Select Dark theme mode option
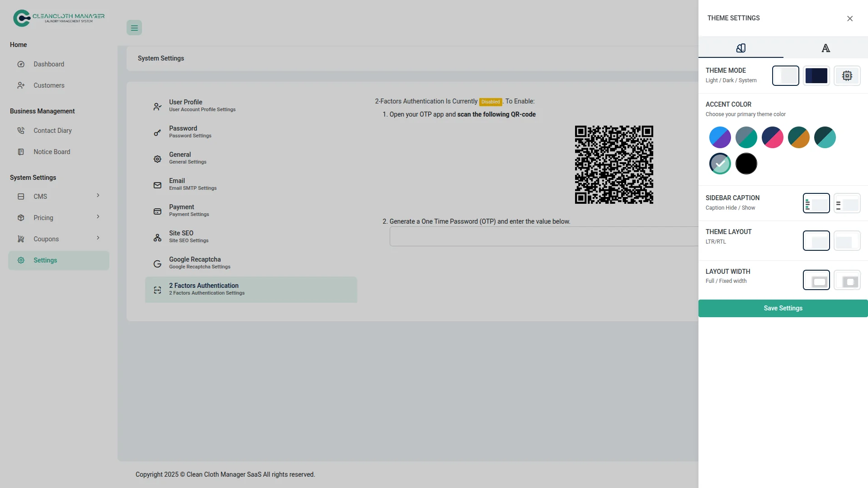 [x=816, y=76]
